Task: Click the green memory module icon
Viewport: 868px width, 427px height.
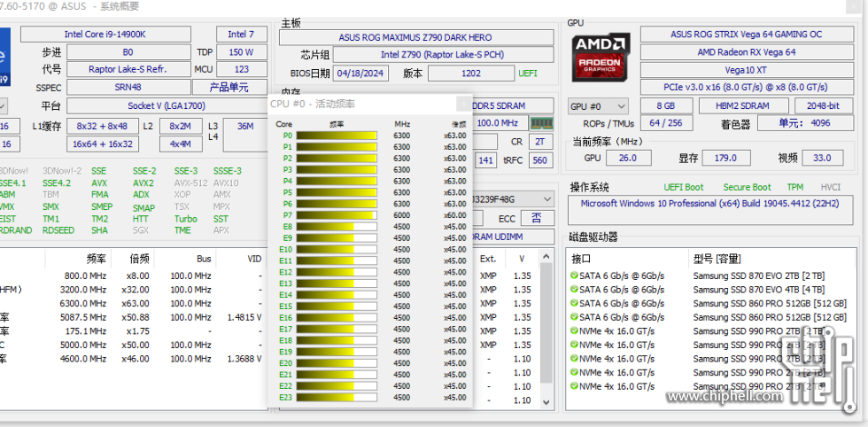Action: click(x=541, y=123)
